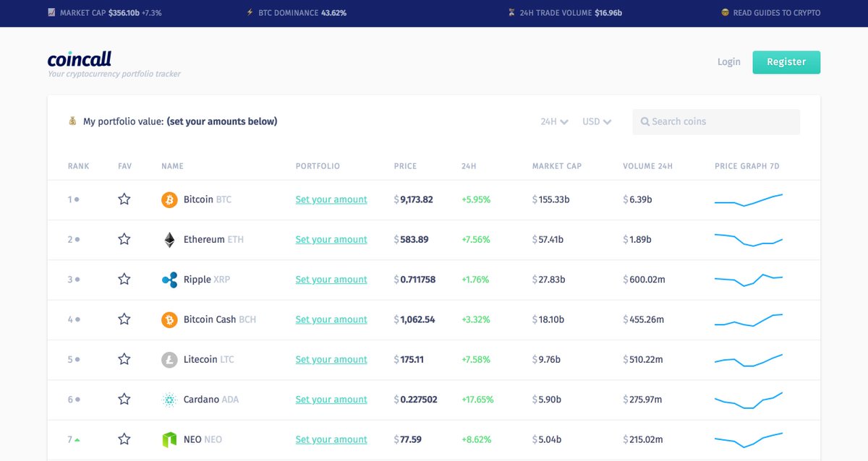Click Cardano change +17.65%
The height and width of the screenshot is (461, 868).
click(x=477, y=400)
